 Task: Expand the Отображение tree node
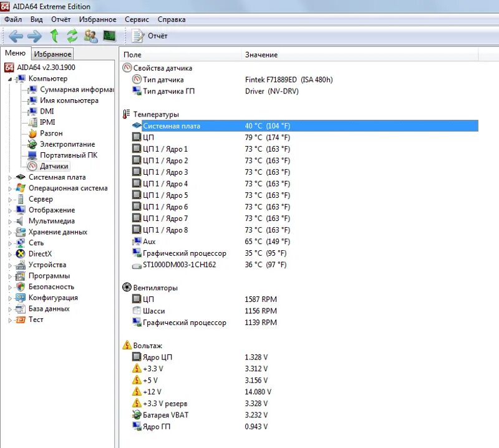pos(10,211)
